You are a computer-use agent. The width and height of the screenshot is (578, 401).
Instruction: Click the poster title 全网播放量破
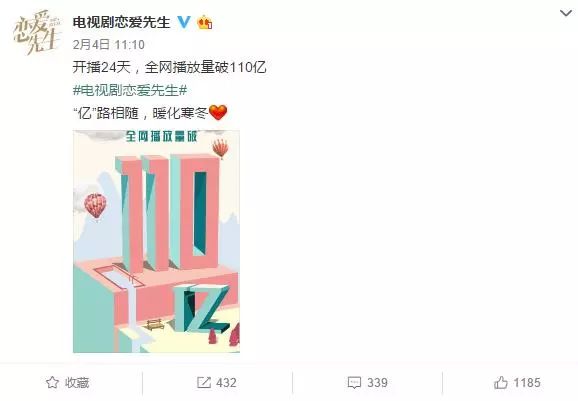pyautogui.click(x=161, y=136)
